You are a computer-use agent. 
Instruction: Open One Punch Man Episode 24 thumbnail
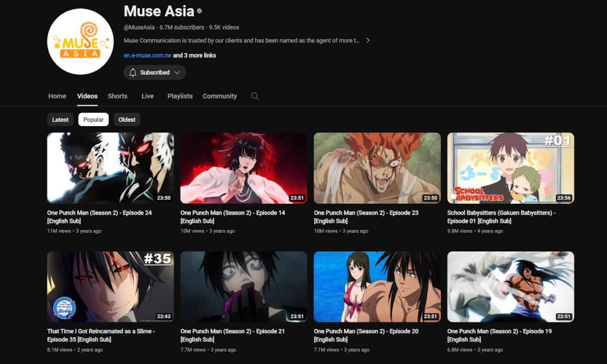pyautogui.click(x=110, y=168)
